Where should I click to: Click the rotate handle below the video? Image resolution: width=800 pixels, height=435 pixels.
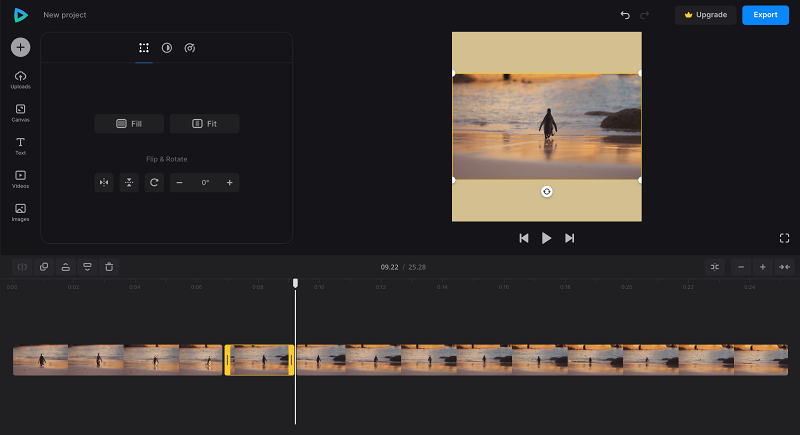(x=546, y=192)
